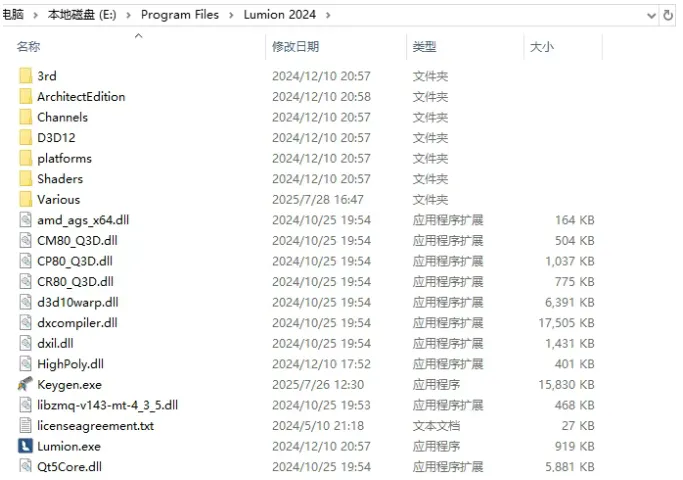The image size is (683, 480).
Task: Click Lumion 2024 in the address breadcrumb
Action: click(280, 15)
